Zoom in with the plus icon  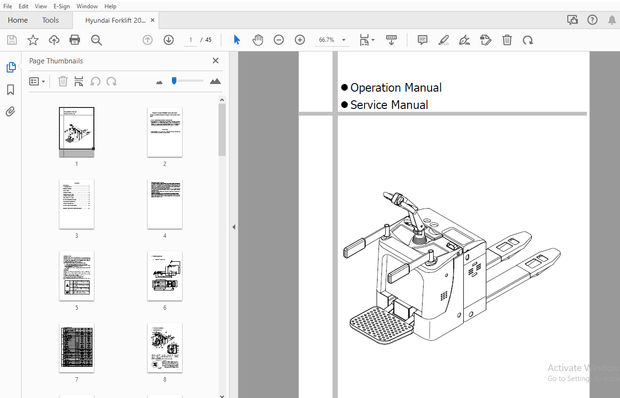(300, 40)
